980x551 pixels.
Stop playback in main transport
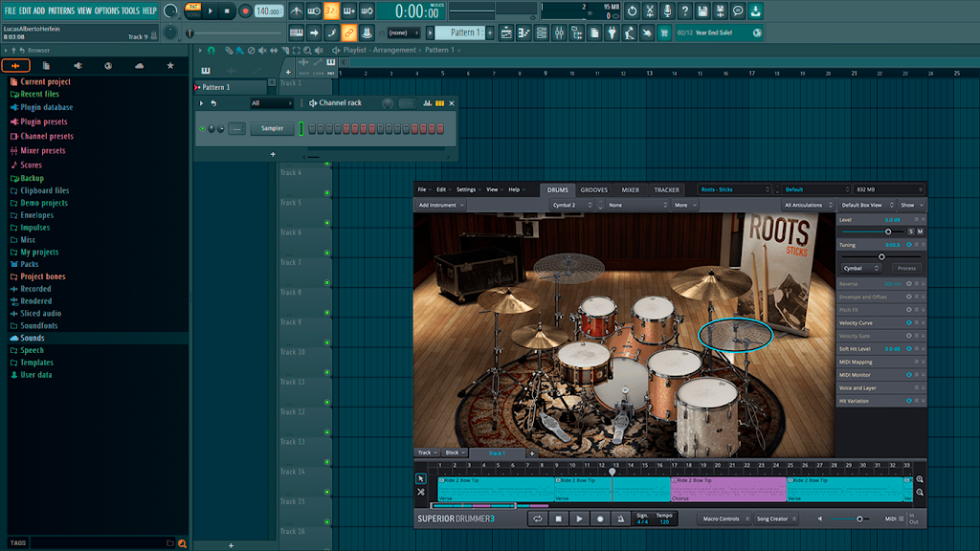(x=227, y=11)
